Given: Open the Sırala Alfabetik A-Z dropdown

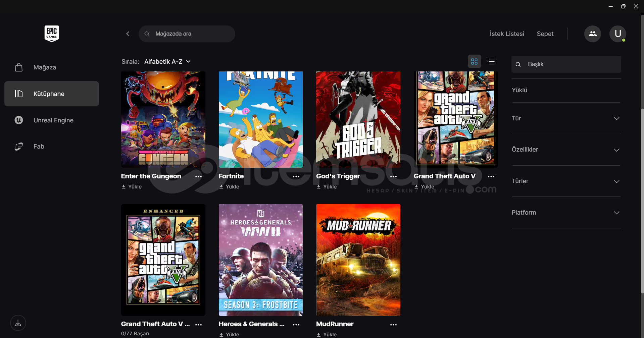Looking at the screenshot, I should pos(167,62).
